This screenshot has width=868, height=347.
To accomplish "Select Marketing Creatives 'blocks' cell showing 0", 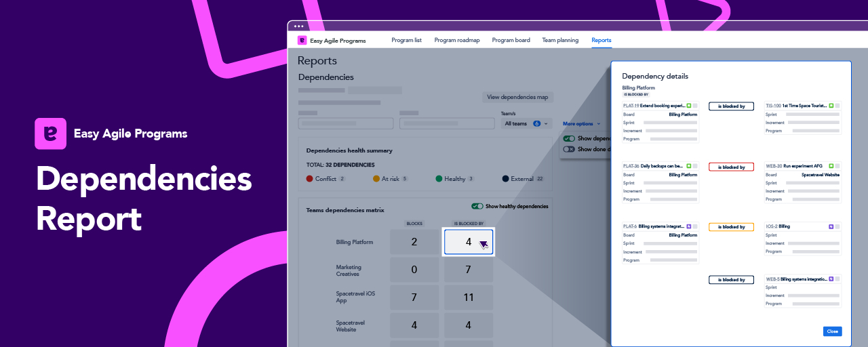I will coord(414,270).
